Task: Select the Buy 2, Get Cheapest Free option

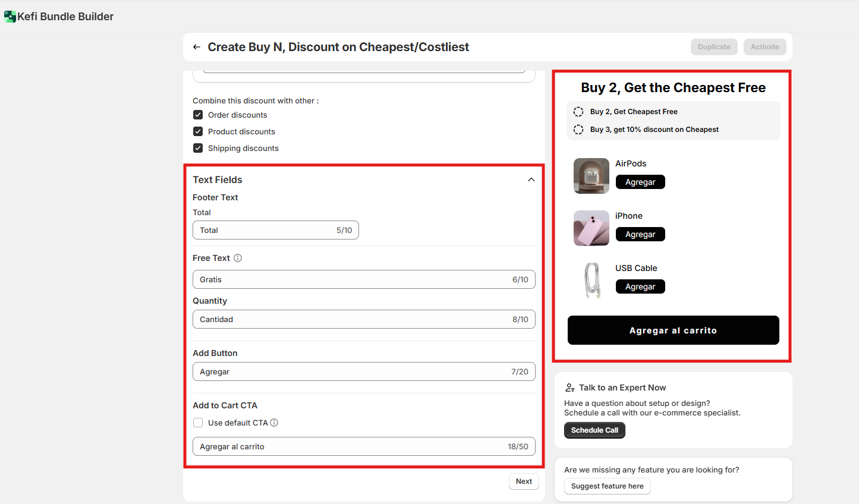Action: [578, 112]
